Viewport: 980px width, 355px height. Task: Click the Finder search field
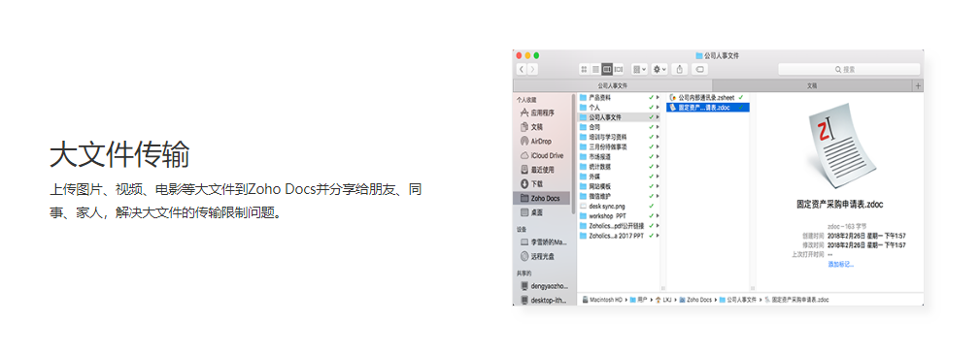(849, 69)
